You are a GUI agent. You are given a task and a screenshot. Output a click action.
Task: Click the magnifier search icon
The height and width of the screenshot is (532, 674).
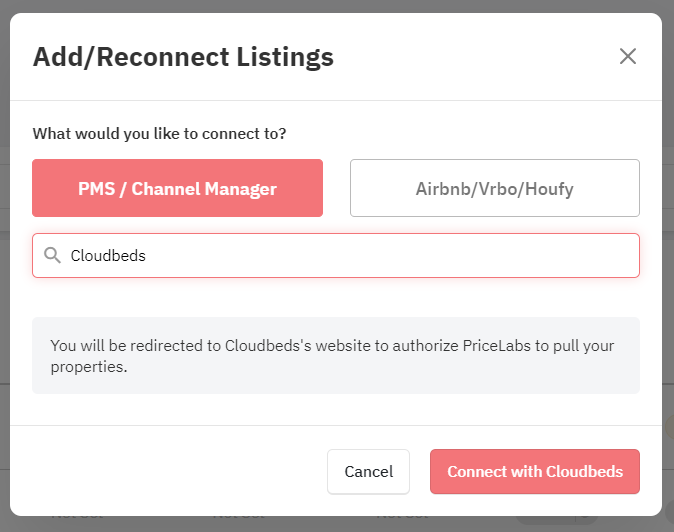52,255
